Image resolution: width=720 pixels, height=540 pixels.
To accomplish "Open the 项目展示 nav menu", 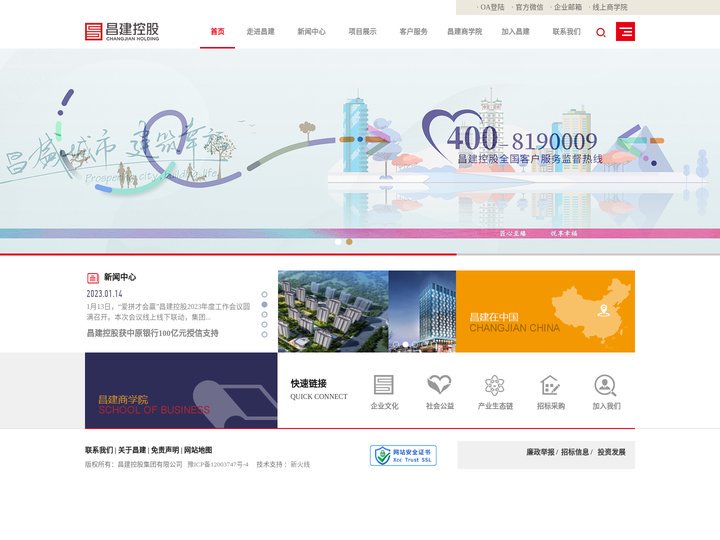I will tap(362, 32).
